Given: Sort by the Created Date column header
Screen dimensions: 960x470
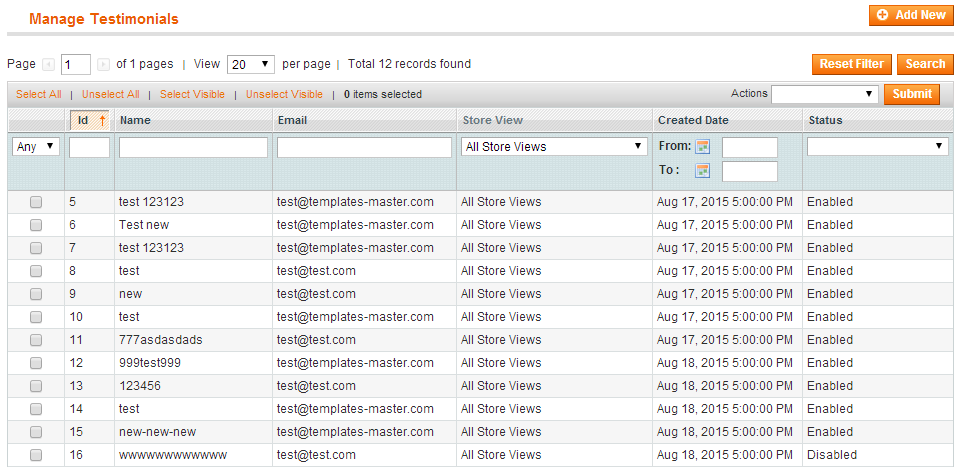Looking at the screenshot, I should pos(693,121).
